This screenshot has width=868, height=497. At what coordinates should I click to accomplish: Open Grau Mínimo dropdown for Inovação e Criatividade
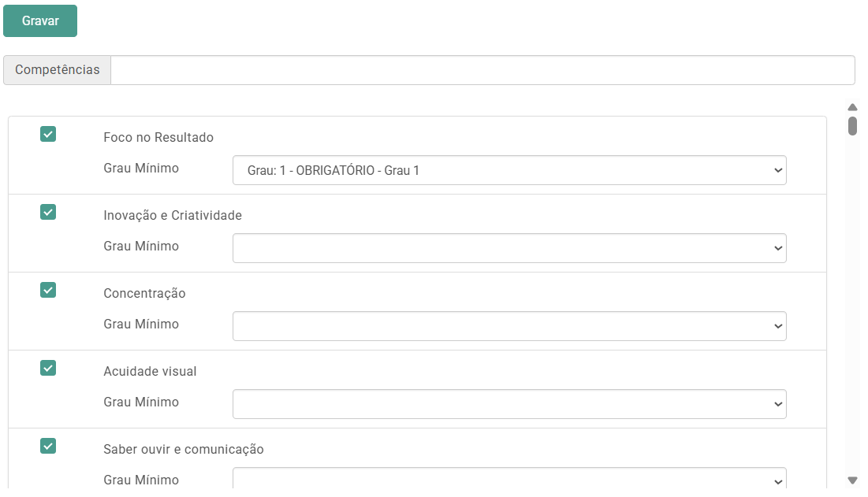coord(509,248)
